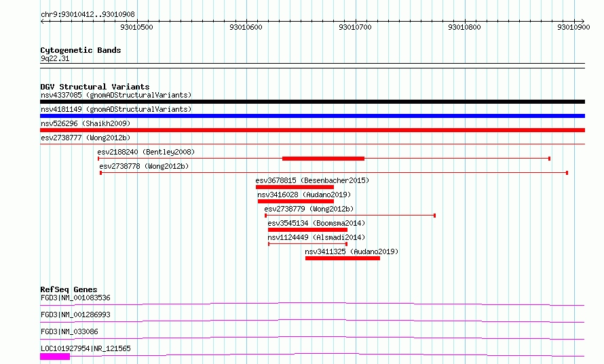Click the 93010600 ruler position
This screenshot has height=364, width=604.
pyautogui.click(x=246, y=27)
